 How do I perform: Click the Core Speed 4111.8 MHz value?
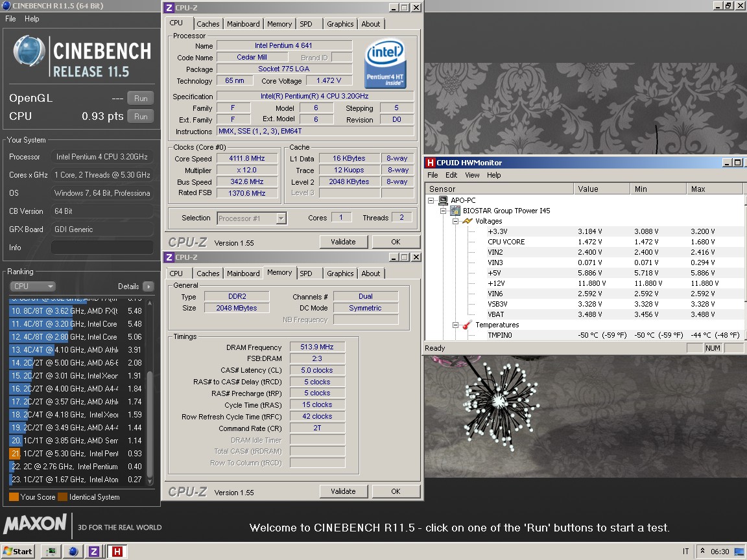point(247,158)
